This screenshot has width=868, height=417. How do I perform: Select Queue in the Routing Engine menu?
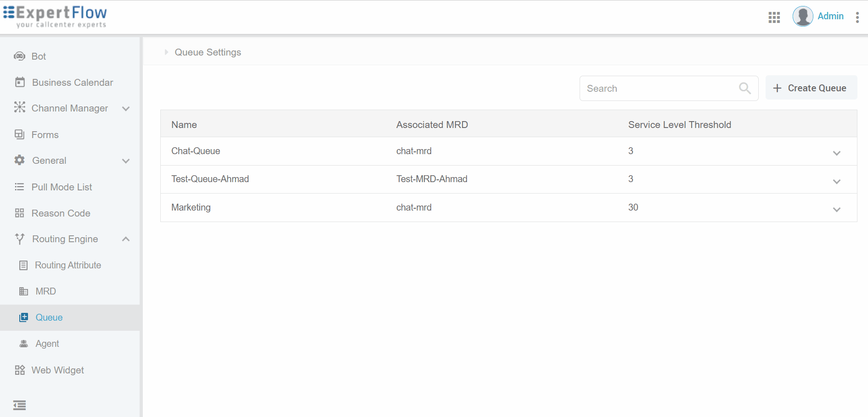point(49,317)
